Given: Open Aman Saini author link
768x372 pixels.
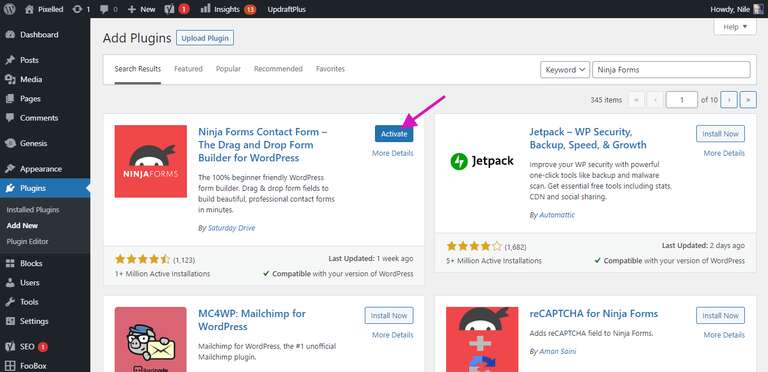Looking at the screenshot, I should pos(557,351).
